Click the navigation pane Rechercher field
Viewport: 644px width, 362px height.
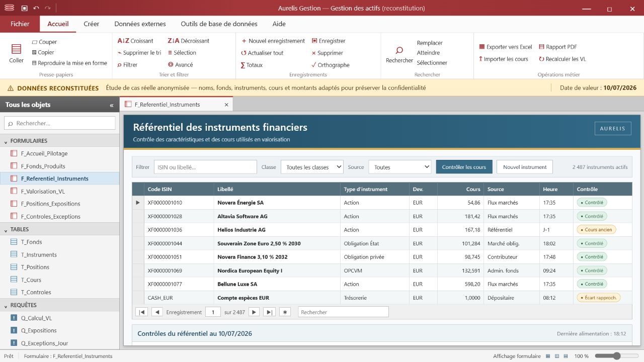click(x=60, y=123)
